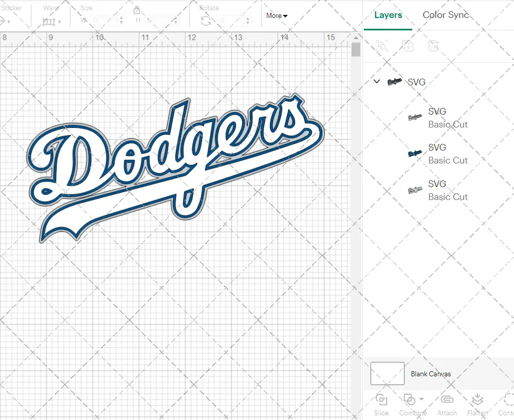Click the Group icon in Layers panel
The image size is (514, 420).
(382, 46)
